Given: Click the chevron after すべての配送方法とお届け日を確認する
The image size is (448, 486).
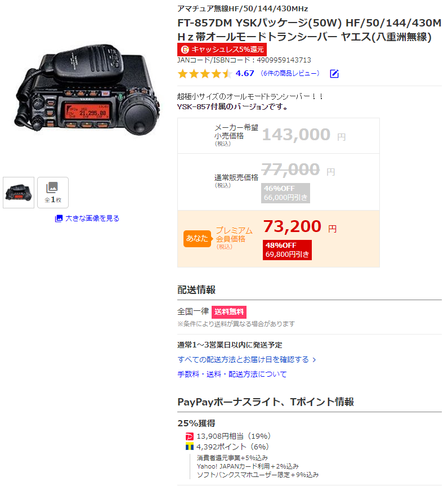Looking at the screenshot, I should [314, 359].
